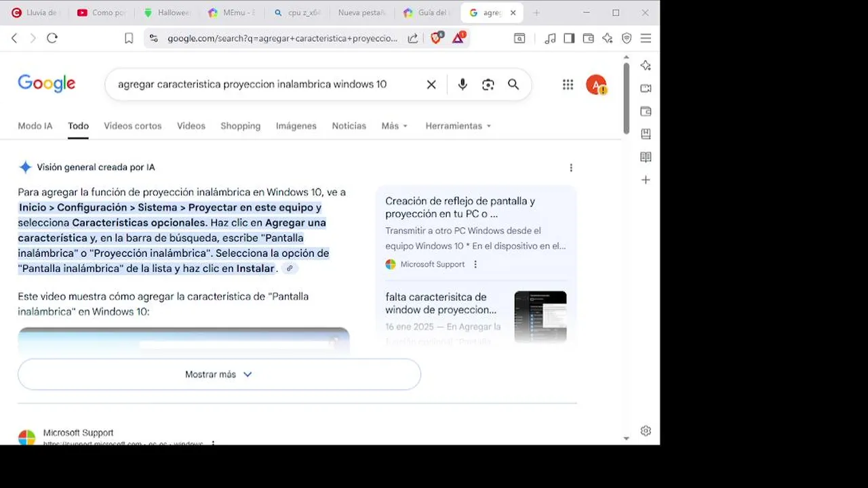
Task: Open the tab search icon in toolbar
Action: click(x=519, y=39)
